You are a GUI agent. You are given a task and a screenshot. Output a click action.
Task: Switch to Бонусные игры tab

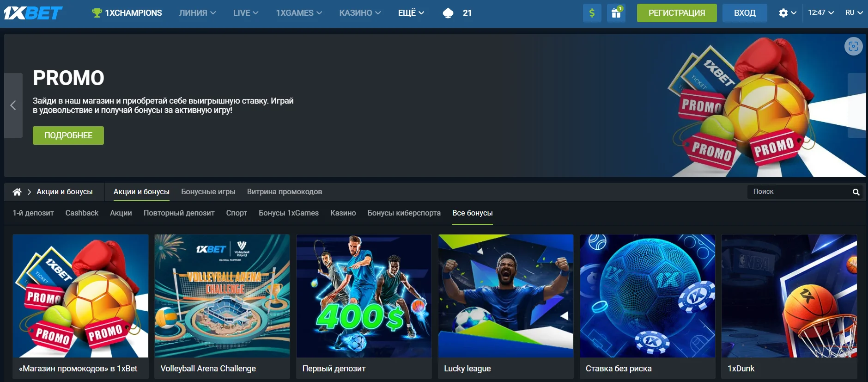pos(208,192)
